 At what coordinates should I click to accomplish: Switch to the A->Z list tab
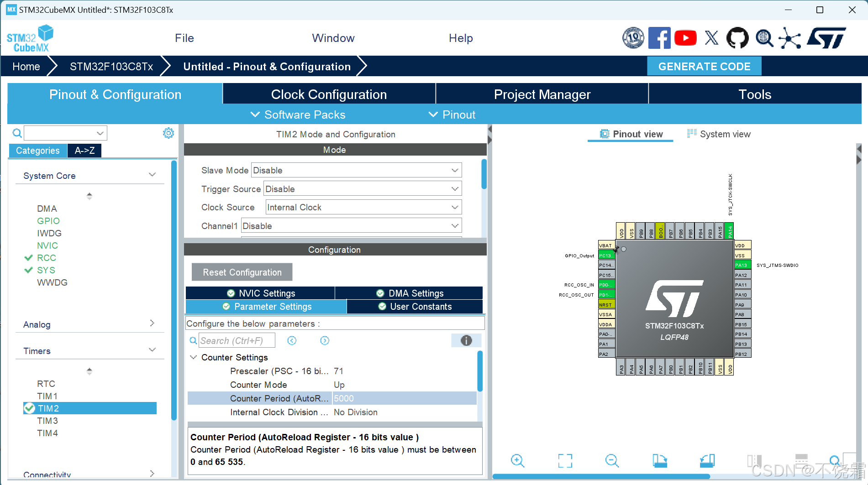[85, 151]
